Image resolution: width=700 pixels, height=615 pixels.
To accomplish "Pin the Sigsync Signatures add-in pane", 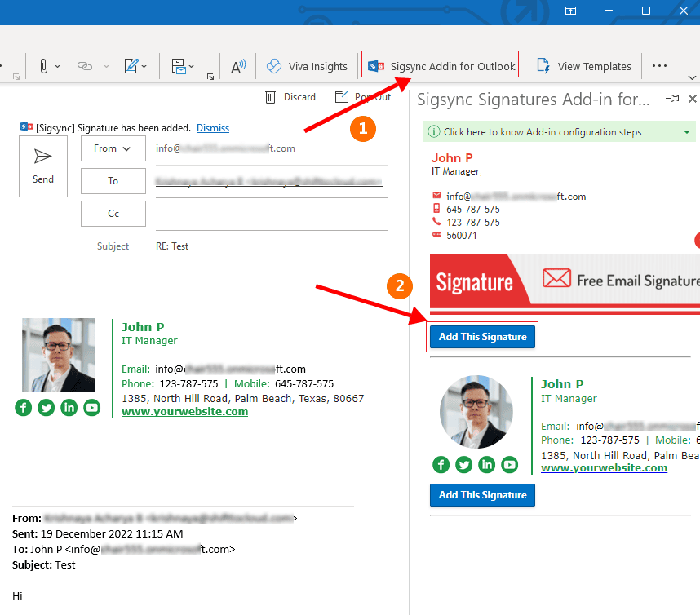I will (x=672, y=99).
